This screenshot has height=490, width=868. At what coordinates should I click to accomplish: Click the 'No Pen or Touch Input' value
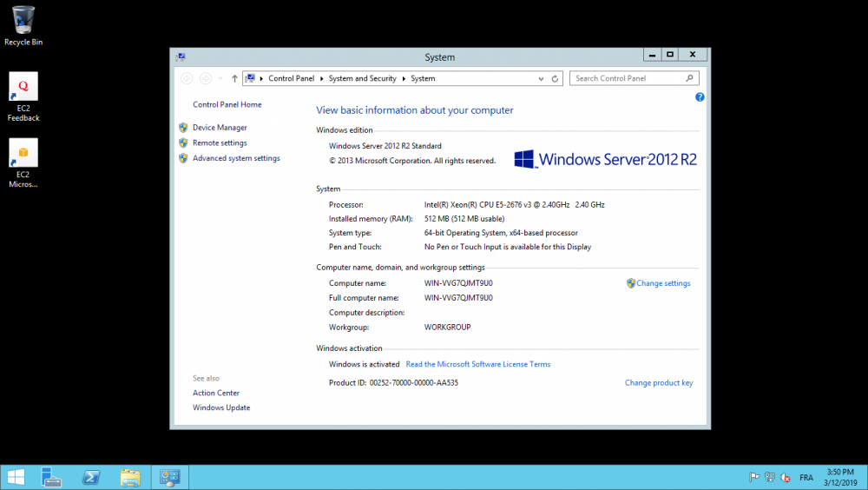[508, 248]
